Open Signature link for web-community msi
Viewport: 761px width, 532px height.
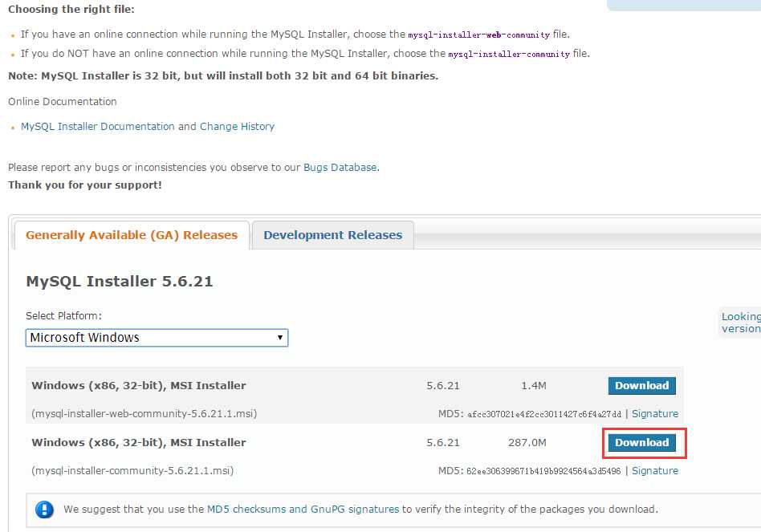tap(655, 414)
